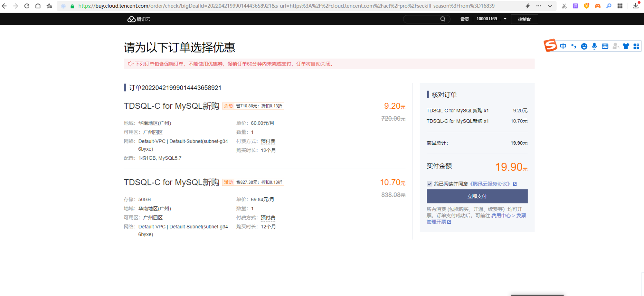This screenshot has height=296, width=644.
Task: Click 单价 60.00元/月 value
Action: [262, 123]
